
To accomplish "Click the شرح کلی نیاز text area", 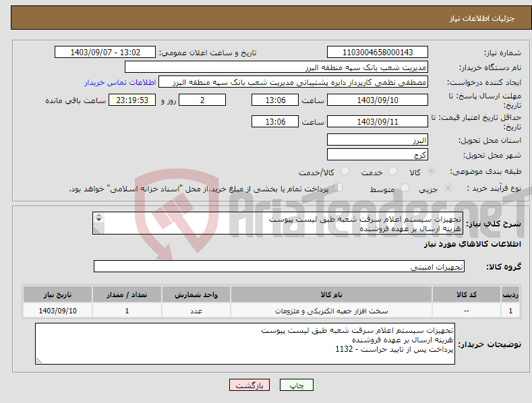I will click(278, 223).
